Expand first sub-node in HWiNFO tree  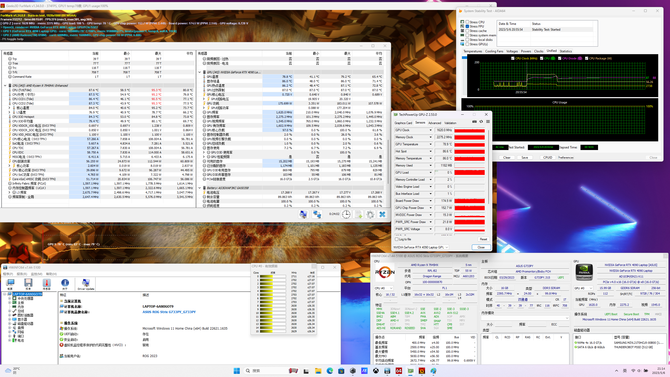[x=10, y=298]
